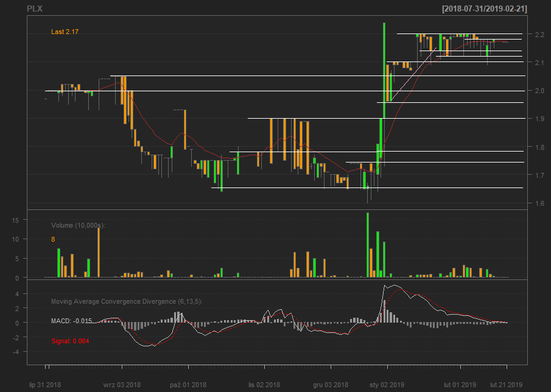Click the 'wrz 03 2018' date label
The width and height of the screenshot is (551, 392).
[122, 385]
